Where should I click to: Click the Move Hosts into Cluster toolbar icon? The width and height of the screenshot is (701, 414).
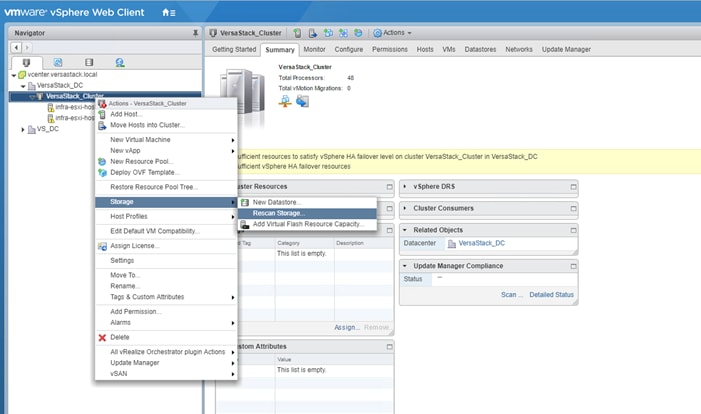pyautogui.click(x=312, y=33)
